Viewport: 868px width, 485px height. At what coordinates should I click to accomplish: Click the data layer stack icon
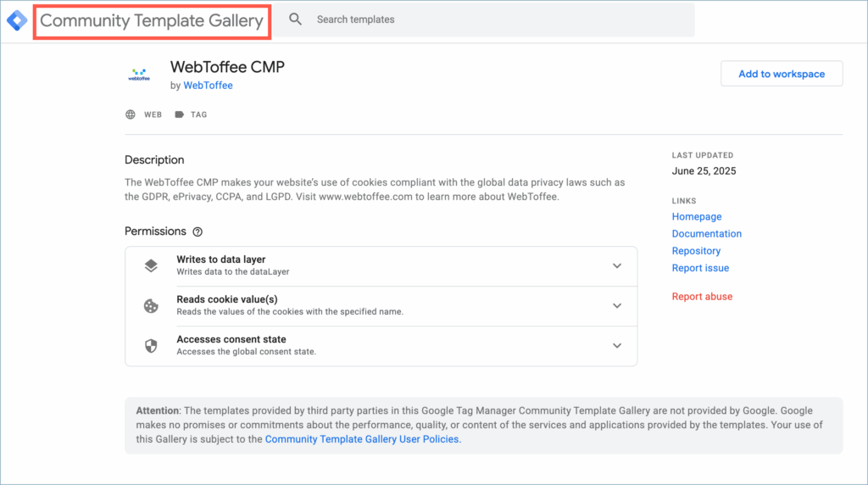(x=151, y=265)
